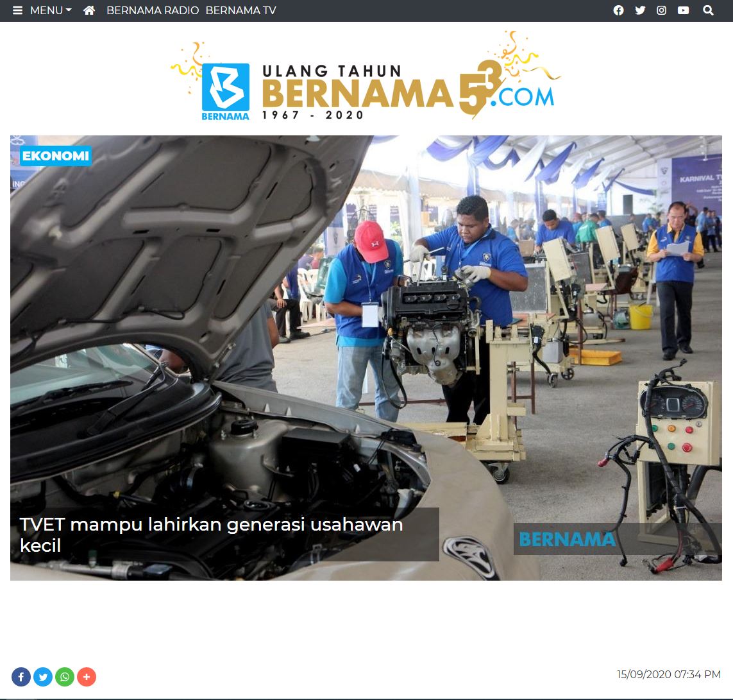This screenshot has width=733, height=700.
Task: Click the car workshop article photo
Action: click(366, 358)
